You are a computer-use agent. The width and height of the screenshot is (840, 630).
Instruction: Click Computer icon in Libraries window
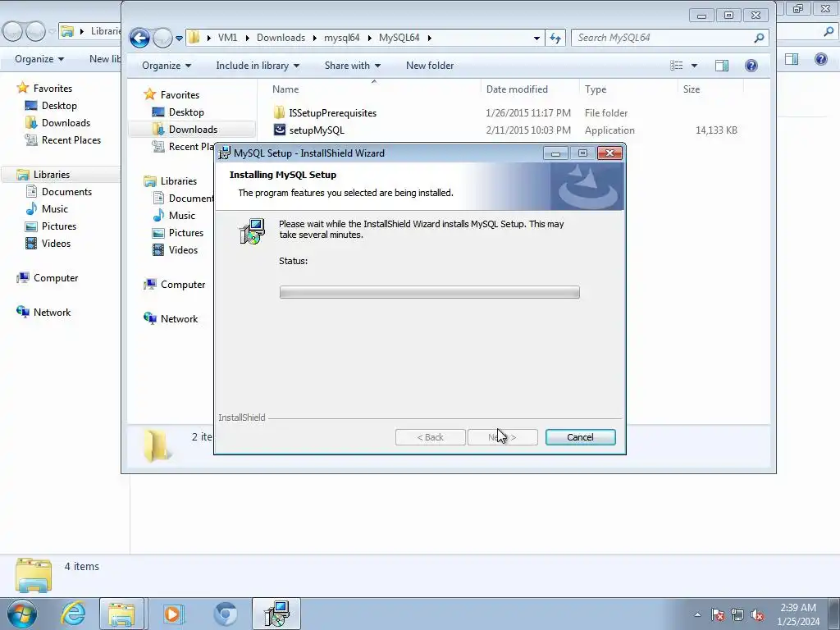coord(23,277)
